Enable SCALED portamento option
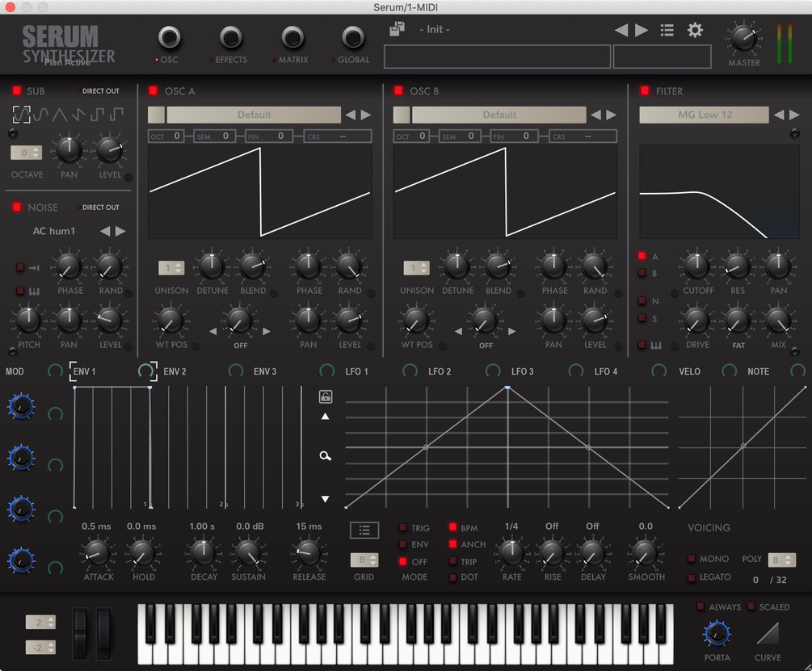 751,606
